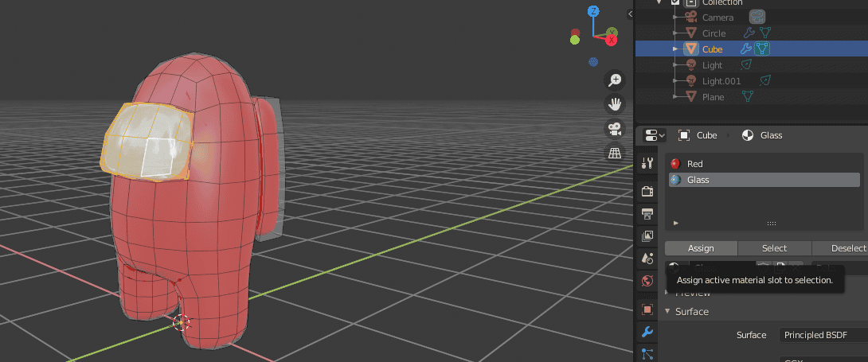Click the white highlighted face on the visor
Viewport: 868px width, 362px height.
(159, 157)
